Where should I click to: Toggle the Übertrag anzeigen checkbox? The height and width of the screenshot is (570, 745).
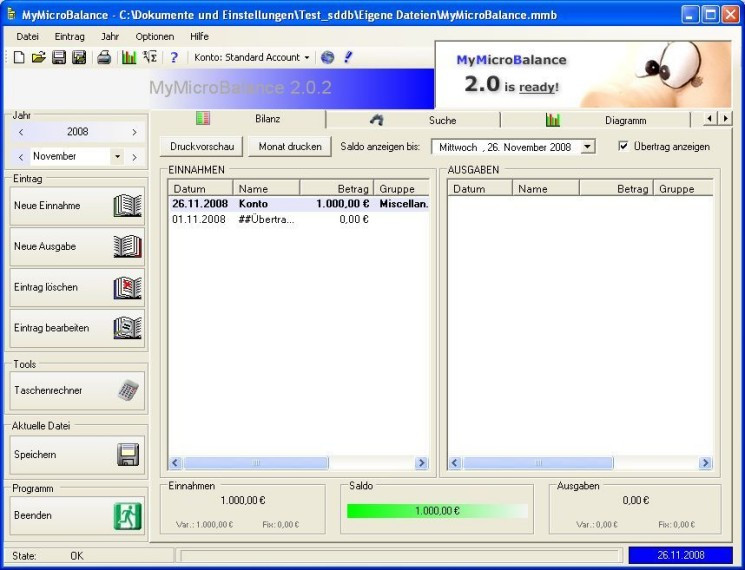tap(623, 146)
